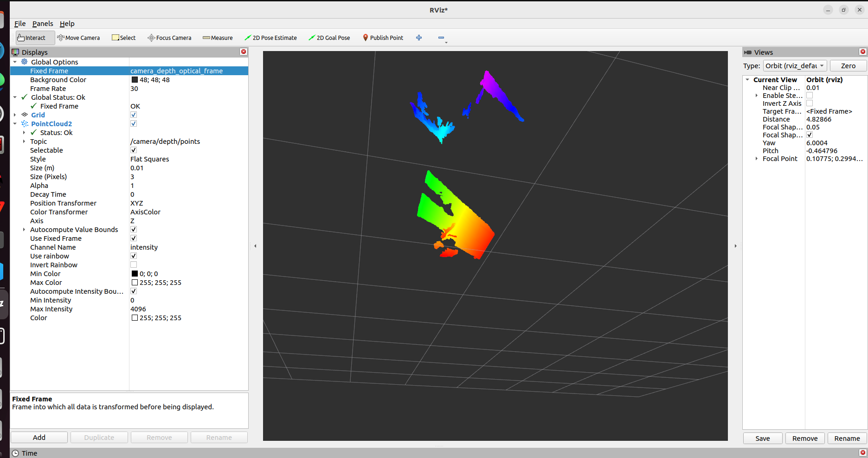Viewport: 868px width, 458px height.
Task: Enable the Invert Z Axis checkbox
Action: click(810, 103)
